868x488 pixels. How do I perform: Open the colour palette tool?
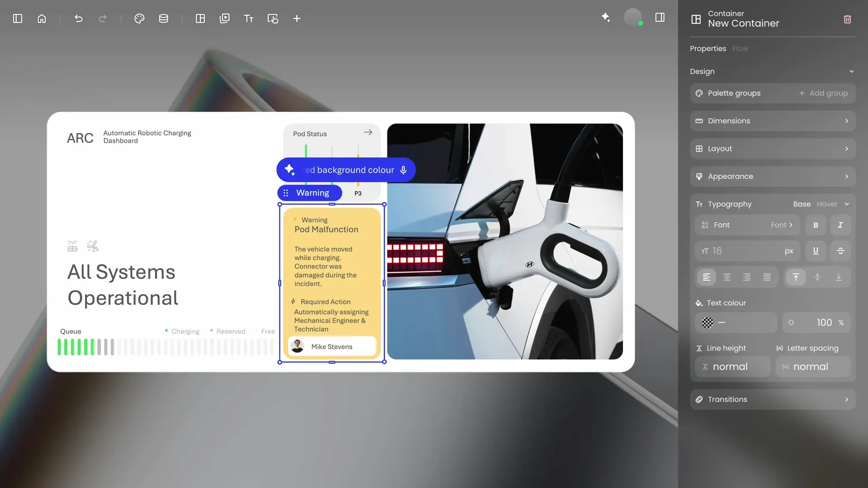click(x=139, y=19)
